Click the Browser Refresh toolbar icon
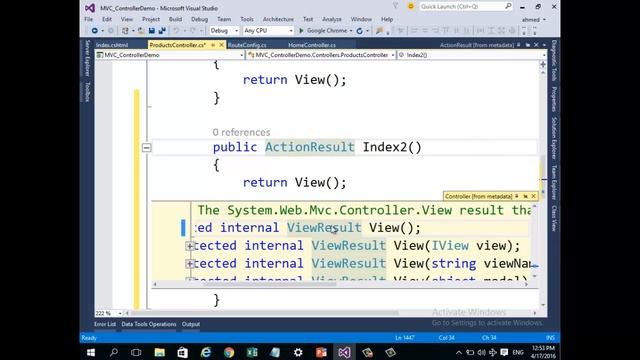The width and height of the screenshot is (640, 360). (360, 31)
